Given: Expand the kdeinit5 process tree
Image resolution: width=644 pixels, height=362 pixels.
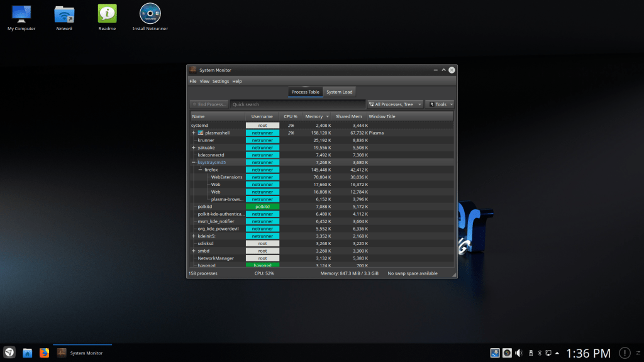Looking at the screenshot, I should (194, 236).
